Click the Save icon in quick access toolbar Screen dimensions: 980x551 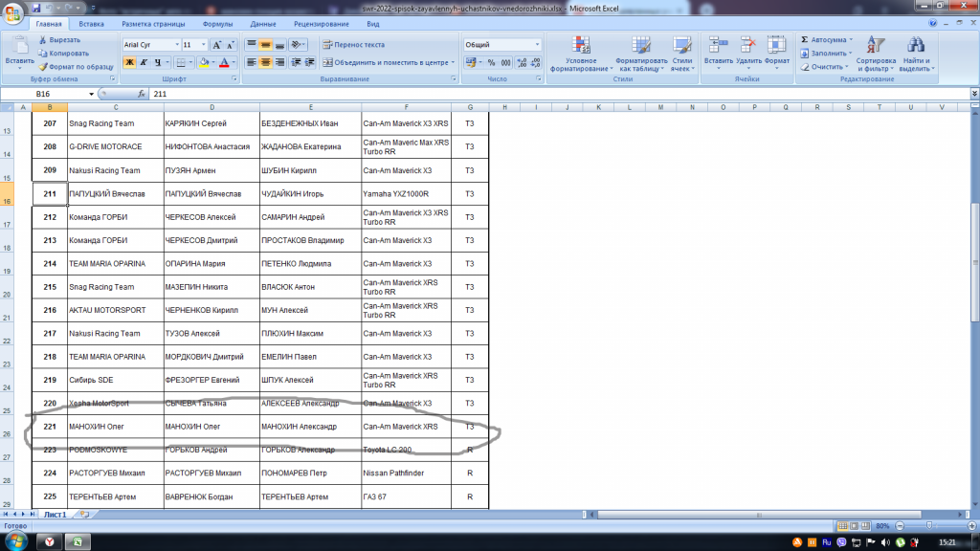point(35,8)
